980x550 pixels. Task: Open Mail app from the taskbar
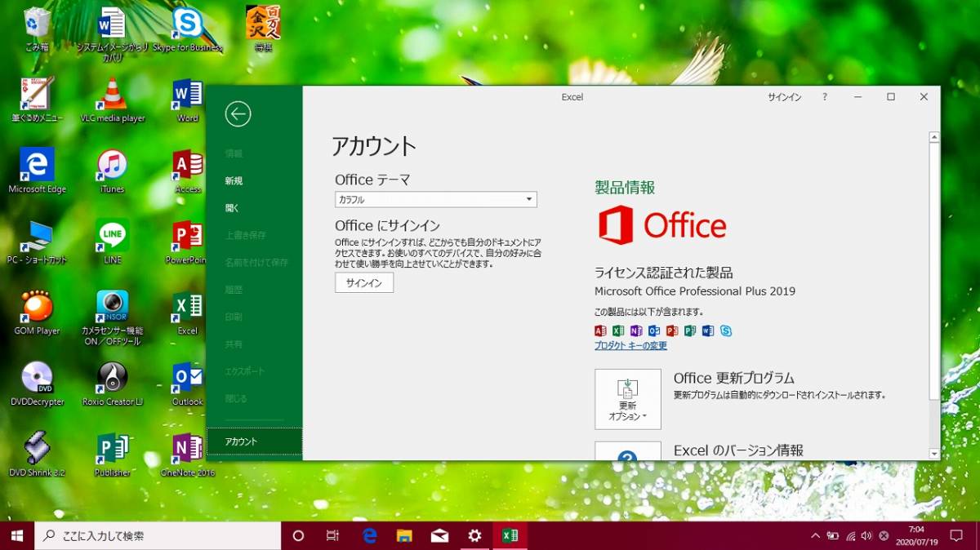pyautogui.click(x=439, y=536)
